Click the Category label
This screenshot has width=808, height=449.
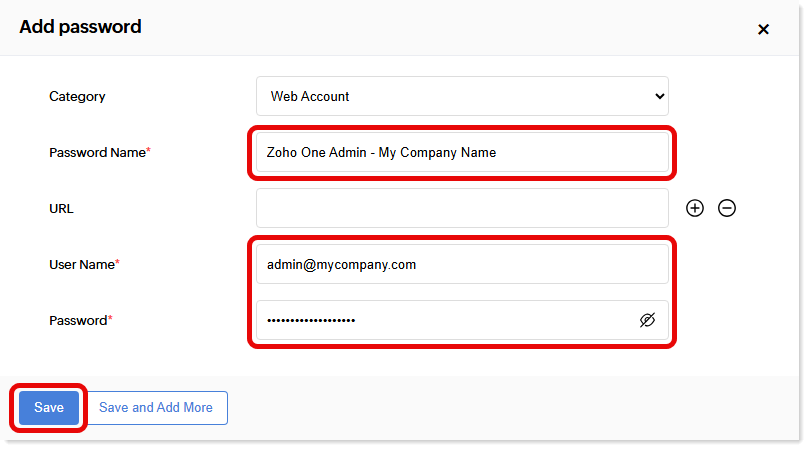click(77, 97)
